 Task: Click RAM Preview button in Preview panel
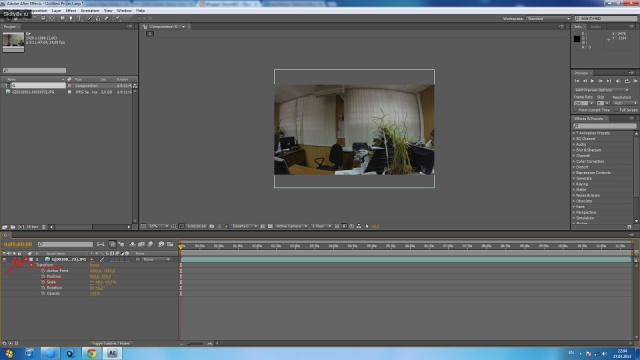635,81
